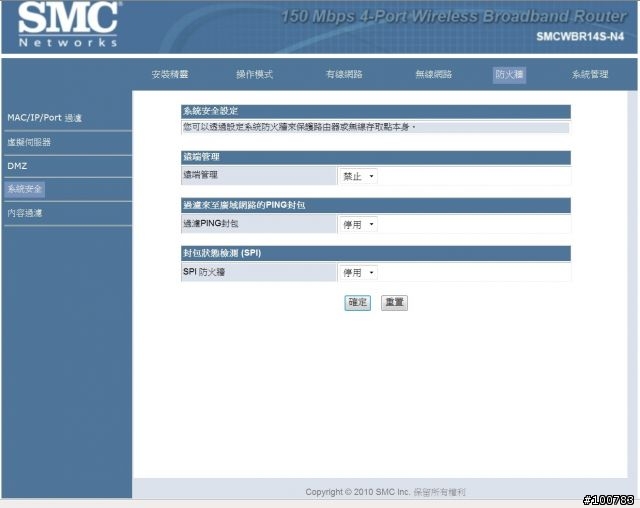The width and height of the screenshot is (640, 508).
Task: Click the system firewall description text
Action: [299, 127]
